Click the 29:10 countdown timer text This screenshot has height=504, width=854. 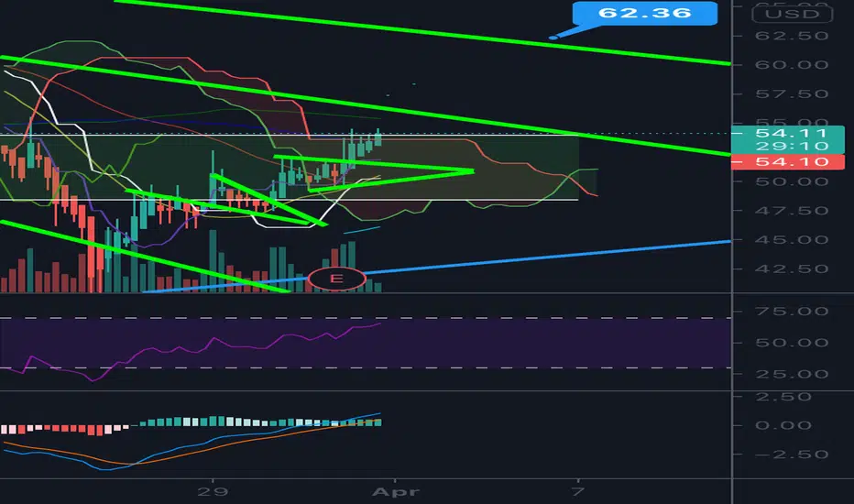[x=792, y=146]
